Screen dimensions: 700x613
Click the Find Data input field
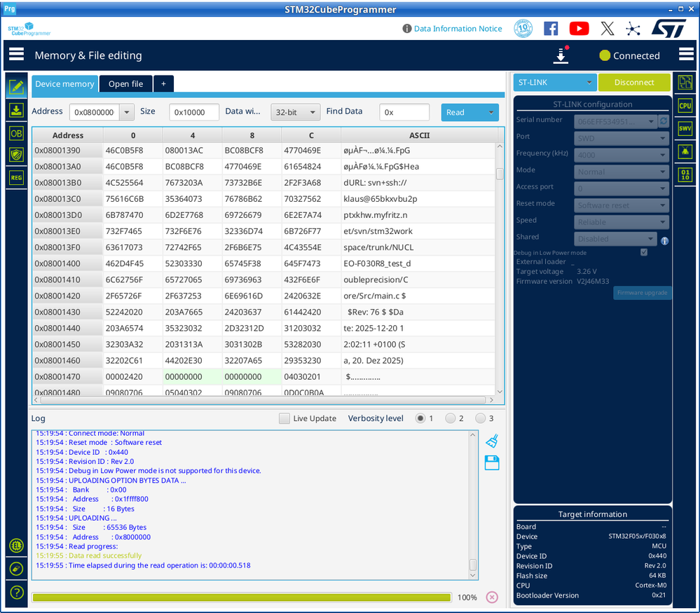click(x=404, y=112)
